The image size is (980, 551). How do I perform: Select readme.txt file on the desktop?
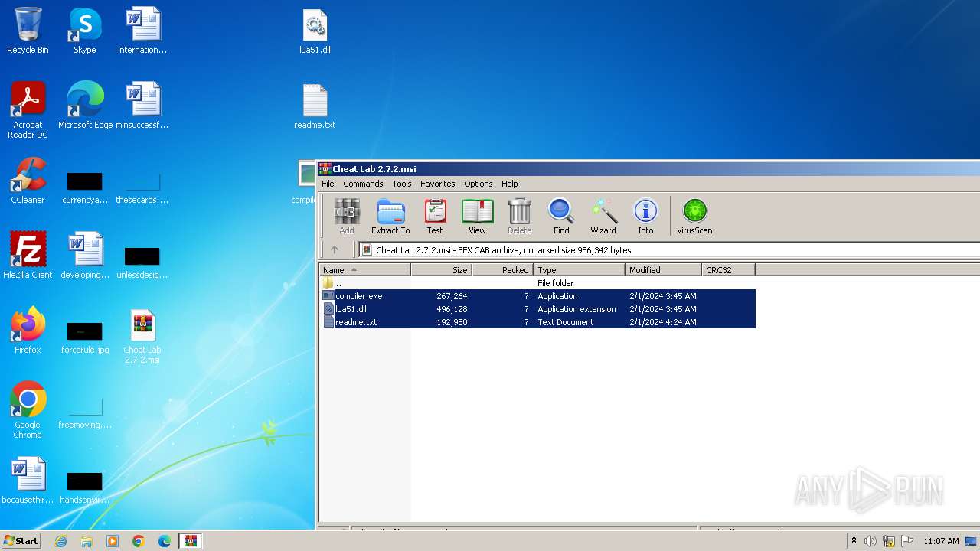[315, 106]
